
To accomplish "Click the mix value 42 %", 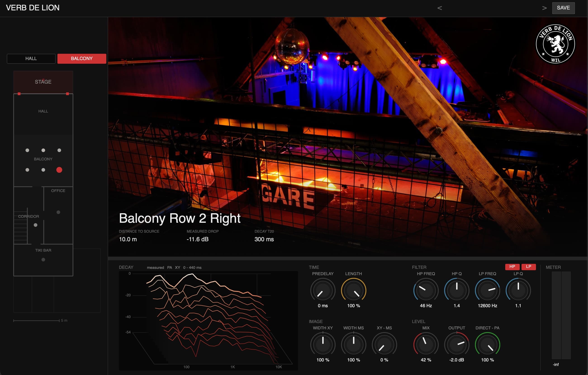I will click(426, 360).
